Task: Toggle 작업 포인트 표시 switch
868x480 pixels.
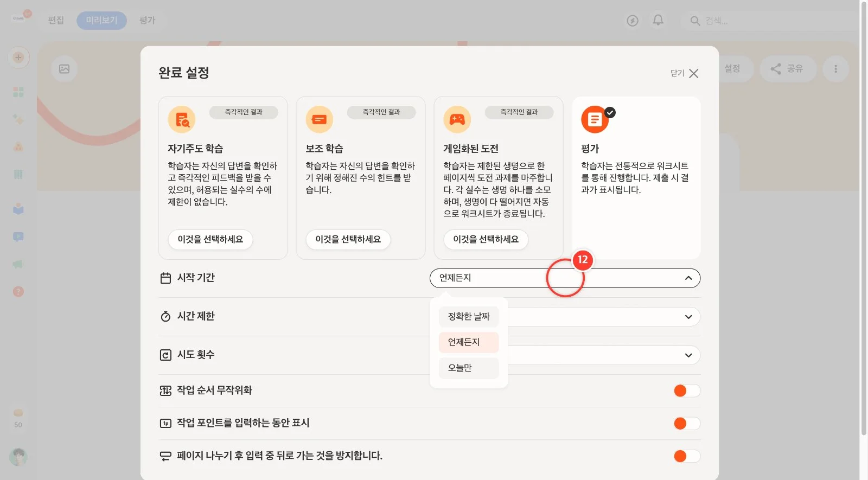Action: (687, 423)
